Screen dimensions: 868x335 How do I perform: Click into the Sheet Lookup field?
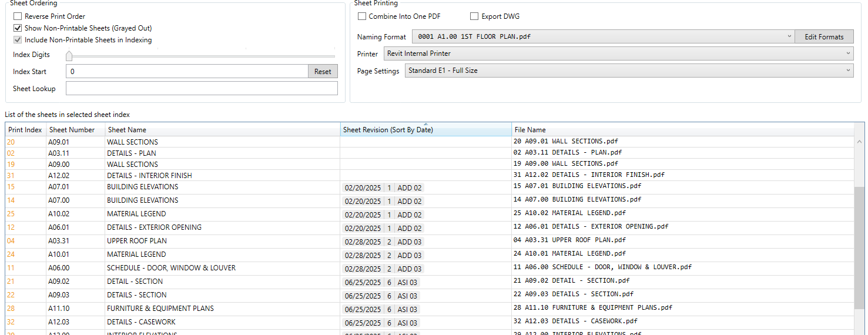[x=202, y=88]
